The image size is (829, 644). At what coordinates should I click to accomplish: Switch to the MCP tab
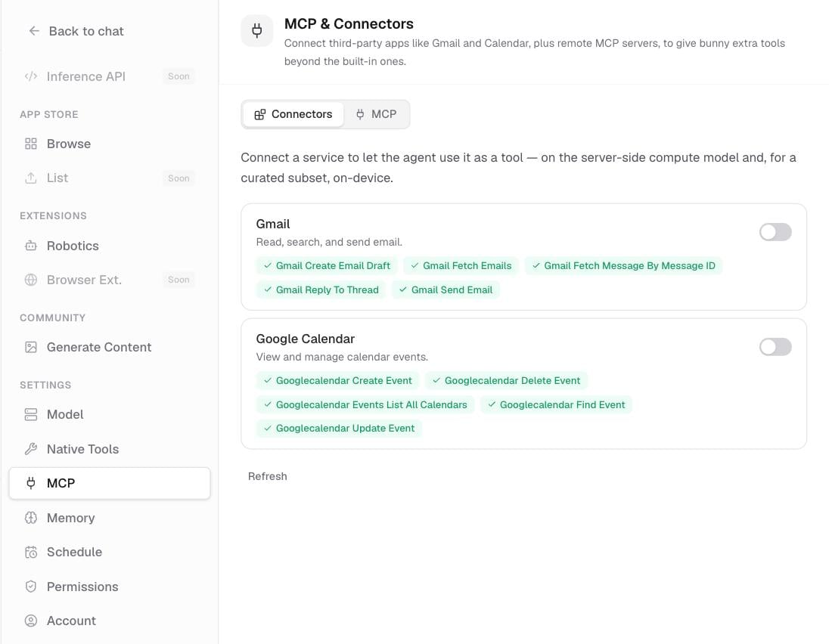point(376,114)
